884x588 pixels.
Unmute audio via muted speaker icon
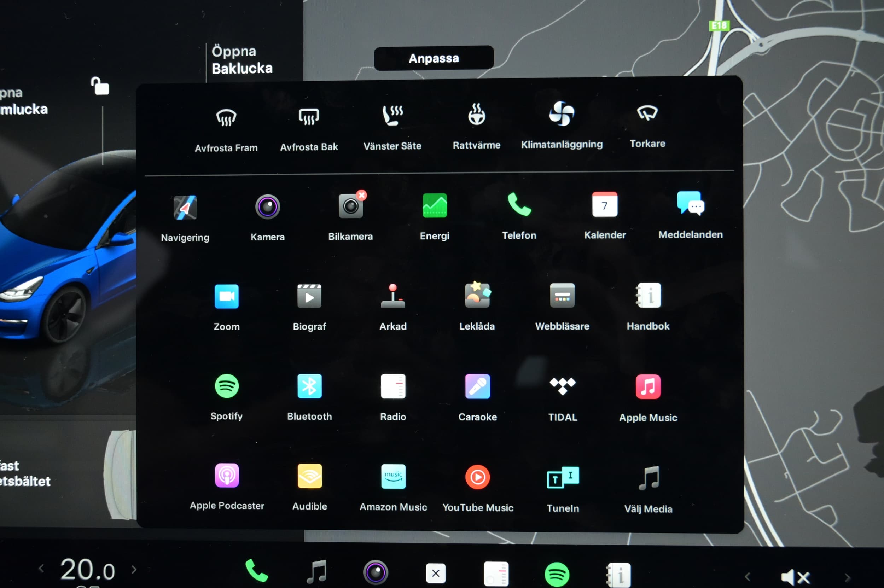tap(795, 577)
